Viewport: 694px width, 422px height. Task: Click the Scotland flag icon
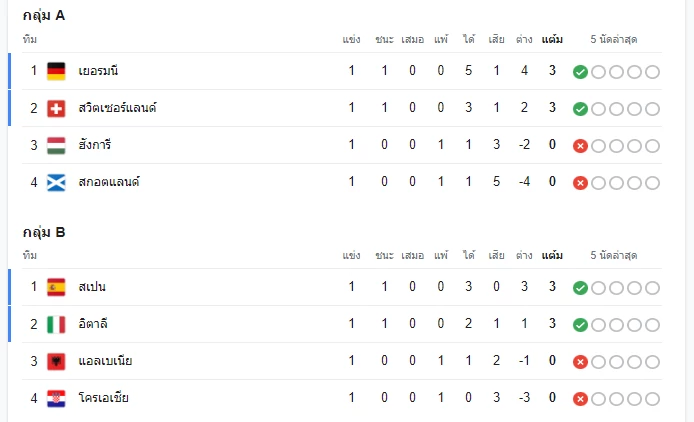click(56, 182)
